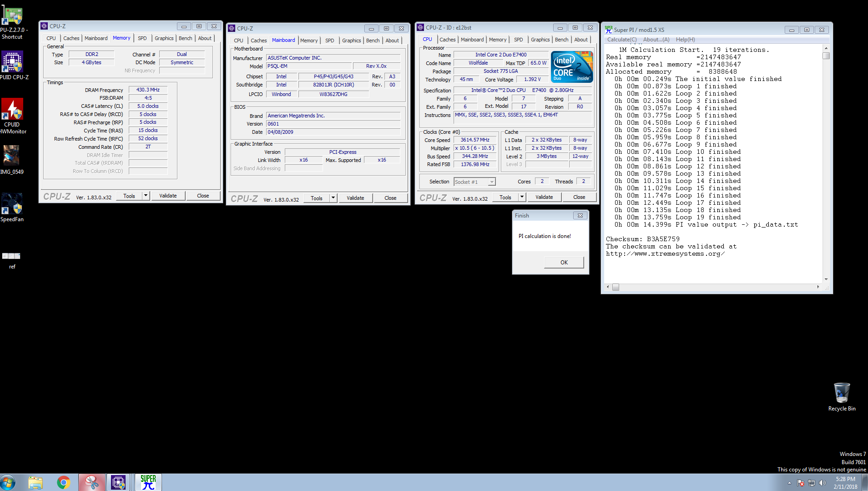The width and height of the screenshot is (868, 491).
Task: Select Bench tab in CPU window
Action: [x=561, y=40]
